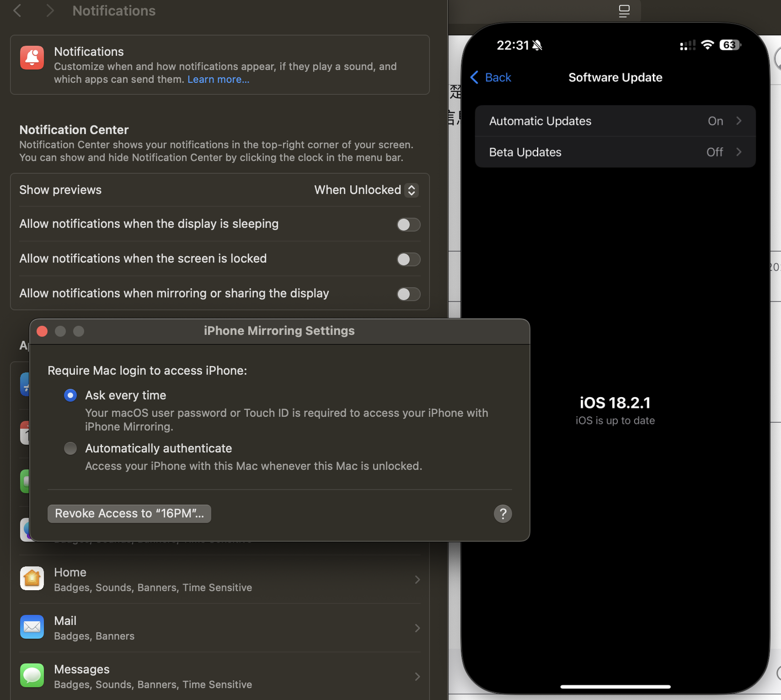Open Messages notification settings chevron
Screen dimensions: 781x700
coord(417,677)
